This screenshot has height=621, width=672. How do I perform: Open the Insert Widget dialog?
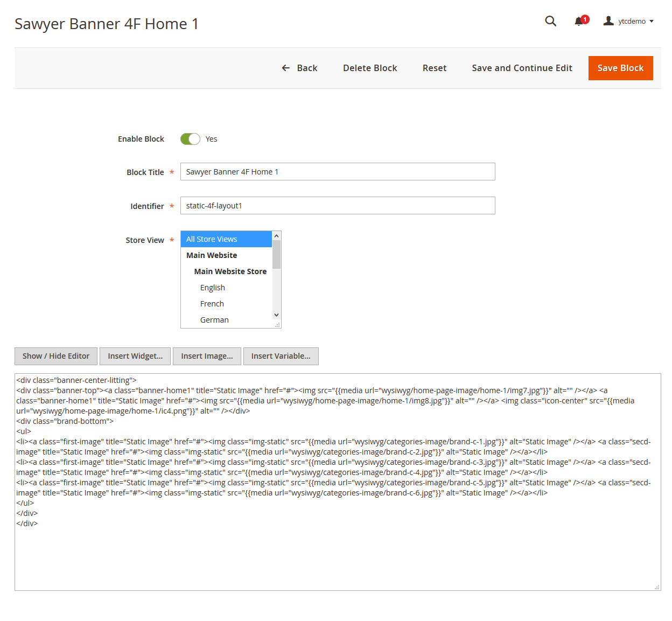pyautogui.click(x=135, y=356)
